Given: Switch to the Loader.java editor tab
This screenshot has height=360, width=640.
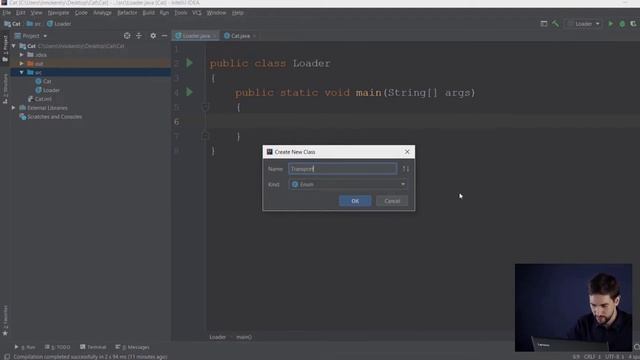Looking at the screenshot, I should [195, 36].
